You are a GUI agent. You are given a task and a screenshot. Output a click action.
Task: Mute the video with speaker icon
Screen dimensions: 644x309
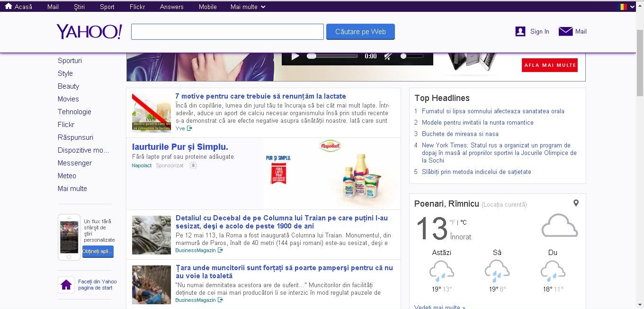click(388, 56)
